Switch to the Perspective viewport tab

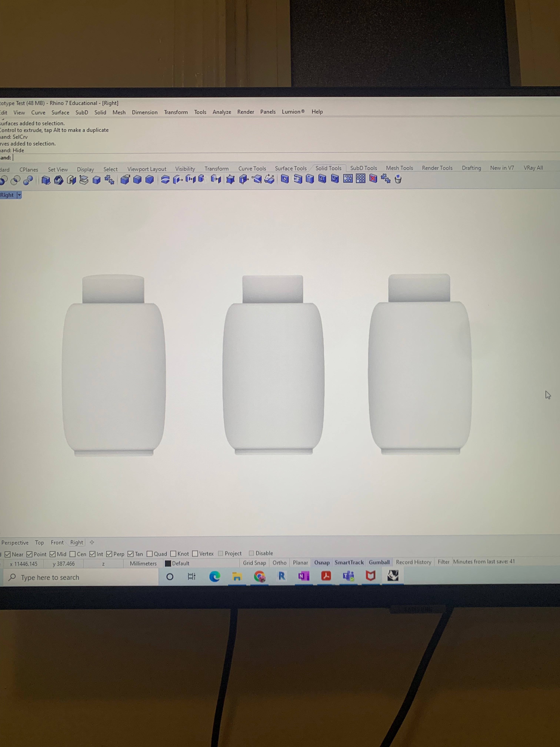(x=15, y=543)
